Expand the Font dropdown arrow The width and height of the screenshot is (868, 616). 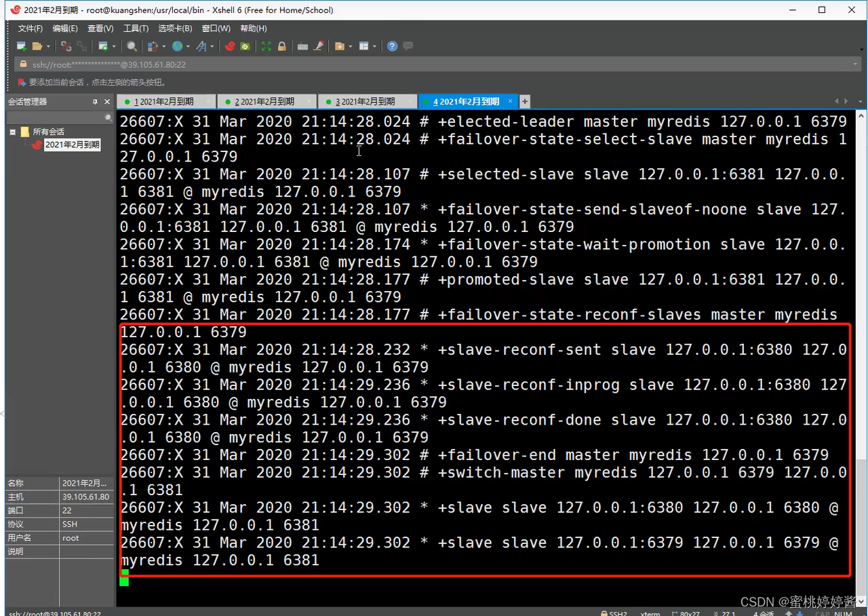(212, 46)
